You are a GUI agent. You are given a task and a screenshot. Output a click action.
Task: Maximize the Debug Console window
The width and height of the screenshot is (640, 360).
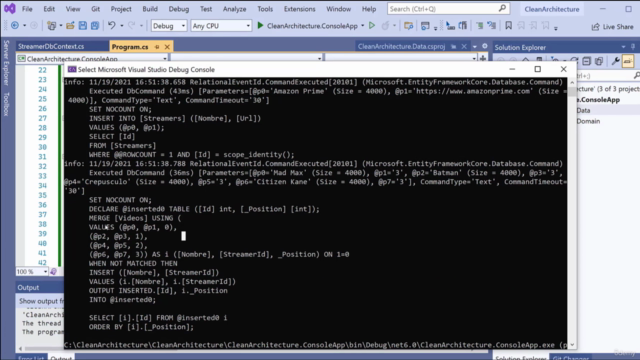[538, 69]
